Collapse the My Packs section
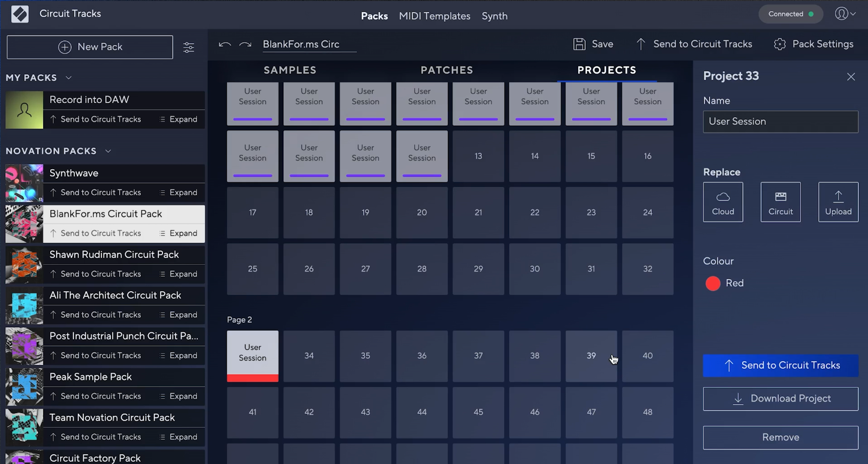This screenshot has height=464, width=868. (69, 78)
